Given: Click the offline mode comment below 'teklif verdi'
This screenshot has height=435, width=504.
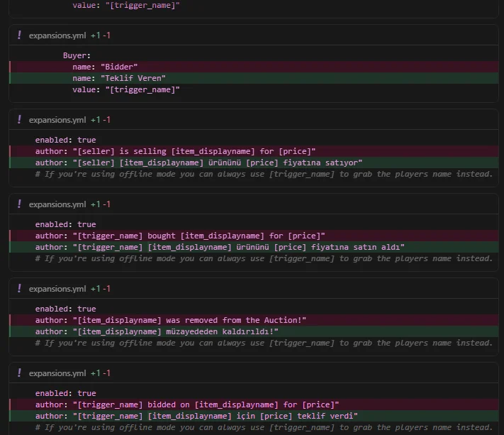Looking at the screenshot, I should tap(264, 427).
